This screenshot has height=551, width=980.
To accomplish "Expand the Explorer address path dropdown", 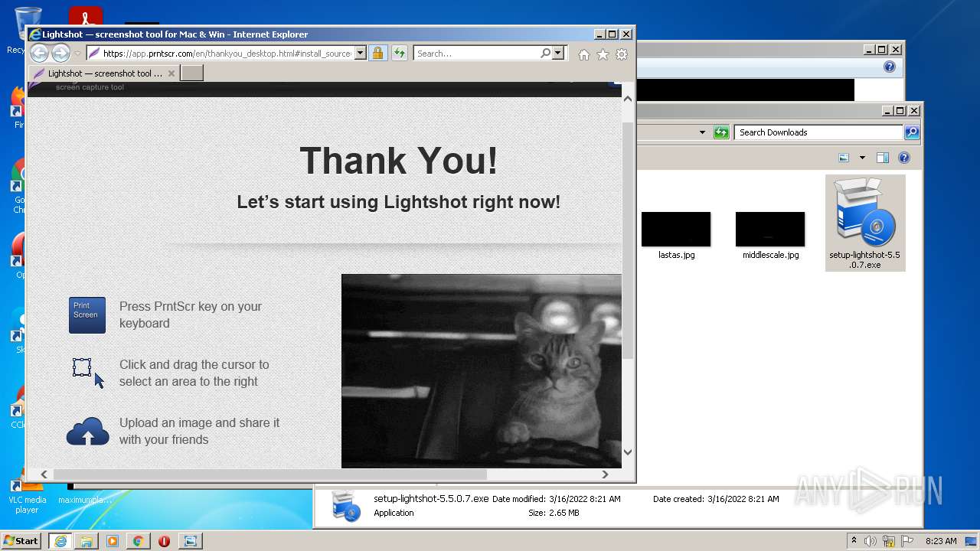I will pyautogui.click(x=702, y=132).
